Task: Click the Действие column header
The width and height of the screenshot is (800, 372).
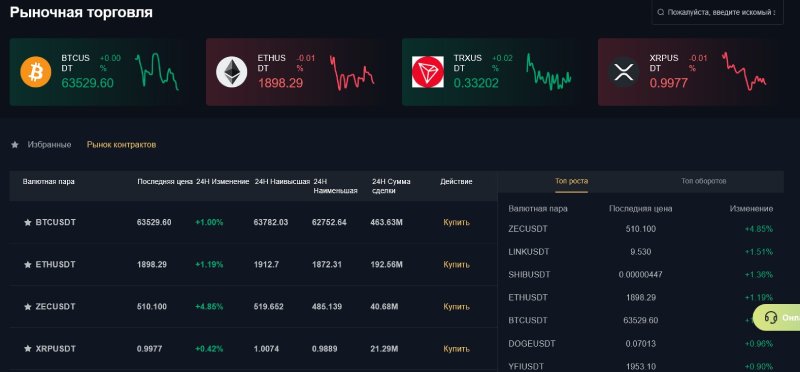Action: [457, 182]
